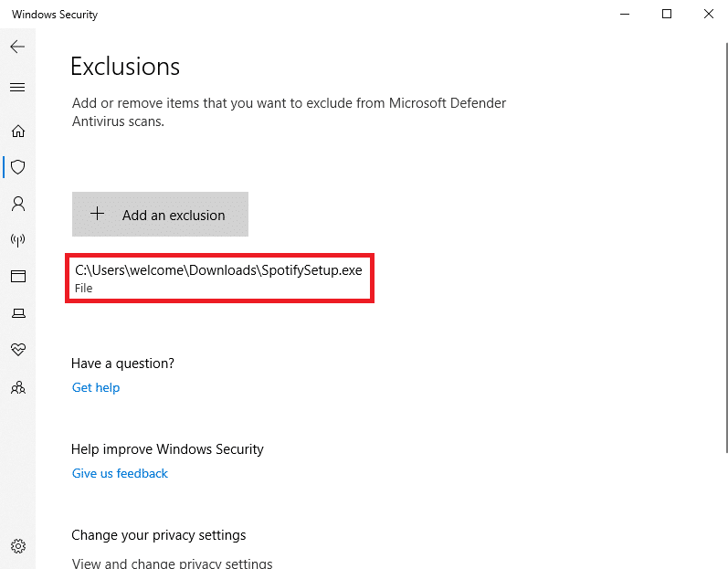Click the Add an exclusion button
The height and width of the screenshot is (569, 728).
click(x=160, y=215)
